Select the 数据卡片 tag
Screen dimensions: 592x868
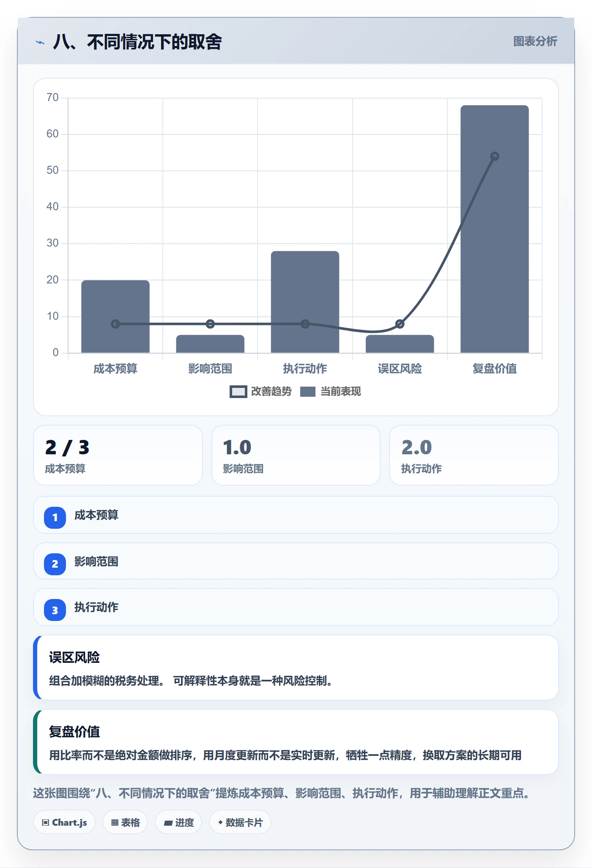[x=240, y=822]
